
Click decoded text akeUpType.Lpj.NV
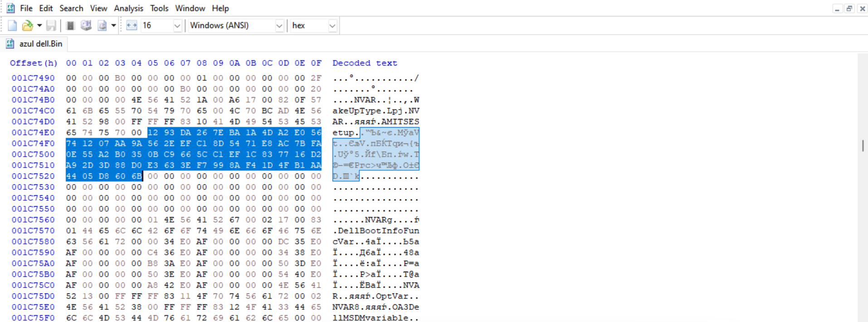coord(376,111)
